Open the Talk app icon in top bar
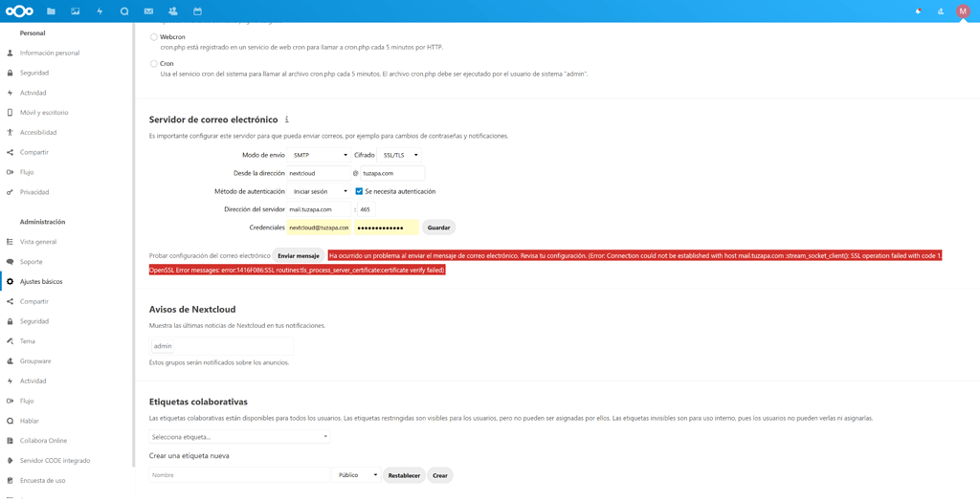Viewport: 980px width, 501px height. coord(124,11)
